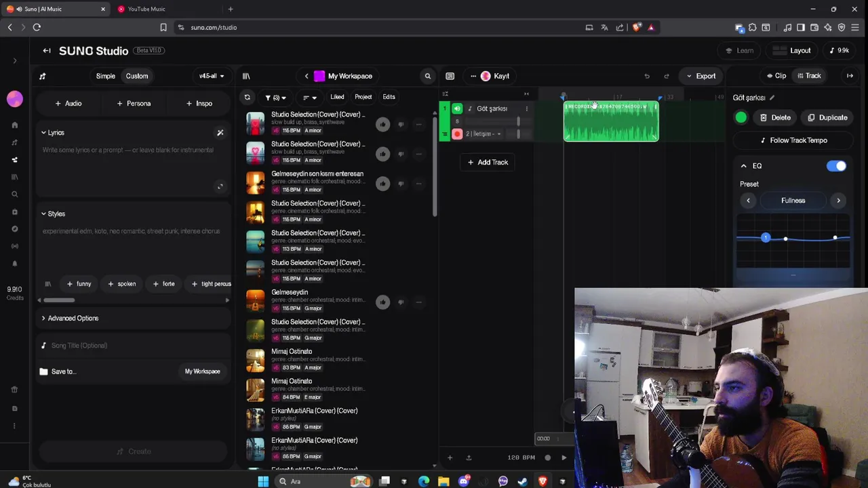Arm recording on Göt şarkısı track
The image size is (868, 488).
click(x=457, y=134)
